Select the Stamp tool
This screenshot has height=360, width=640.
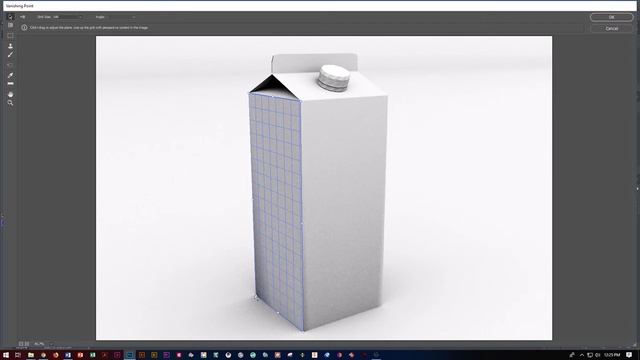(x=10, y=46)
